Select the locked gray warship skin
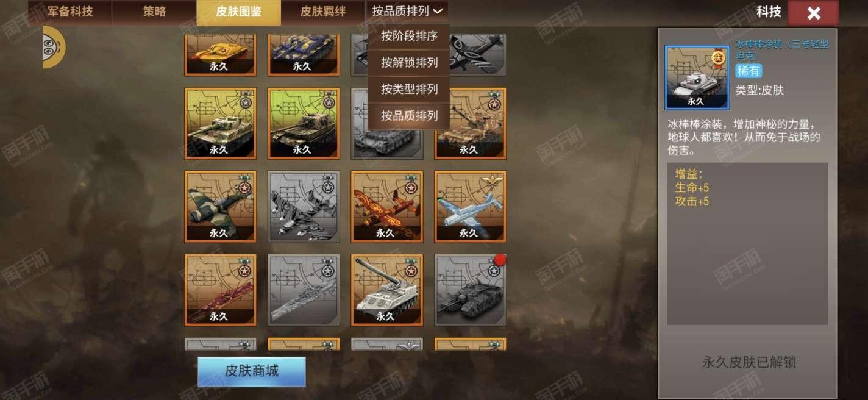This screenshot has height=400, width=868. tap(304, 290)
